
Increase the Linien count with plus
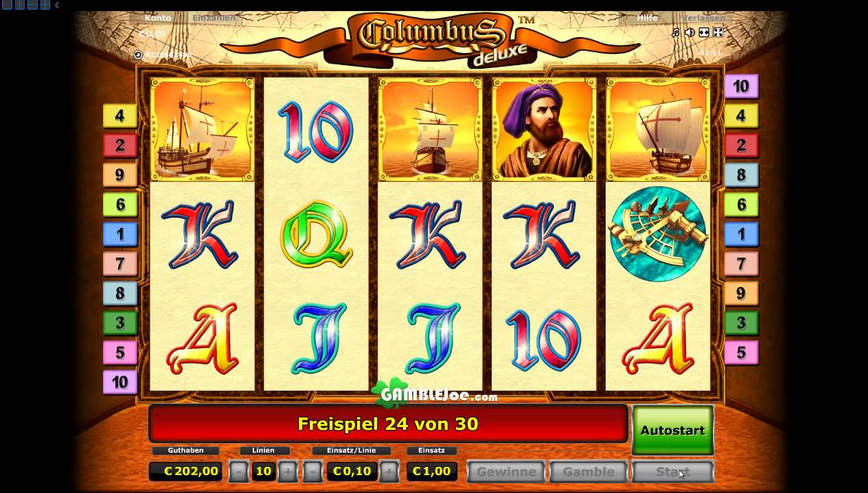pyautogui.click(x=288, y=471)
